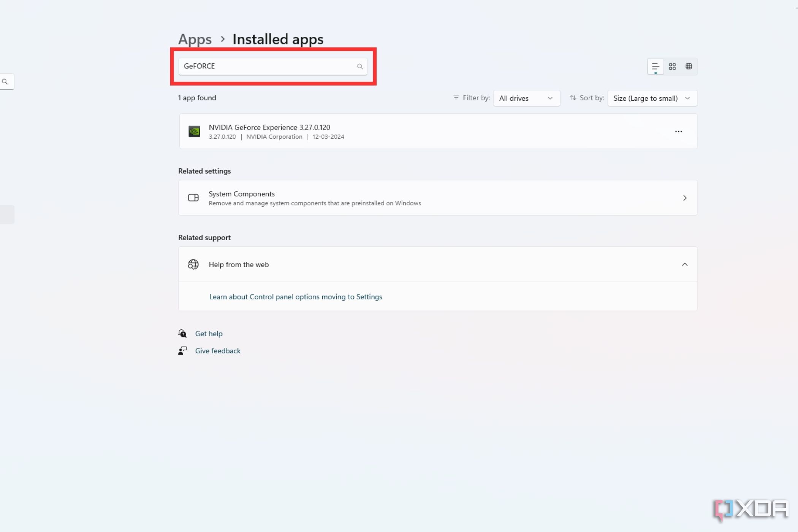Click the System Components settings row
This screenshot has width=798, height=532.
tap(438, 198)
